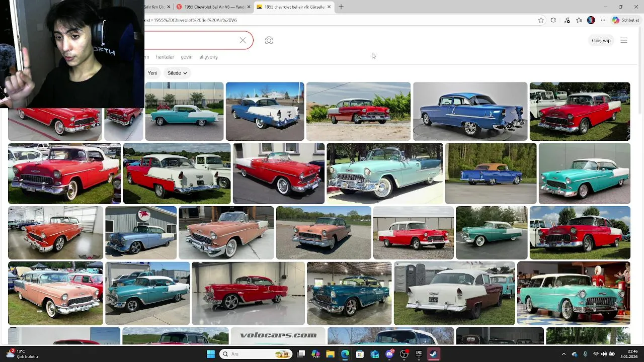The image size is (644, 362).
Task: Open search by image camera icon
Action: [269, 40]
